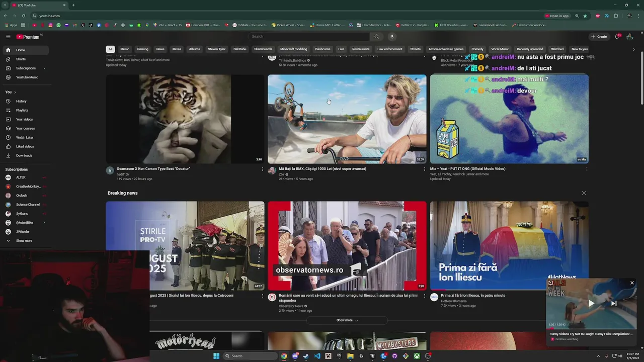Click Open in app button
This screenshot has height=362, width=644.
(557, 16)
